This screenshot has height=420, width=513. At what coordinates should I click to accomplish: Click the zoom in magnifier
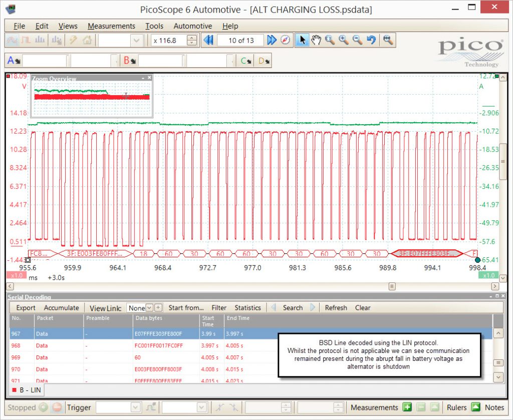(x=344, y=40)
